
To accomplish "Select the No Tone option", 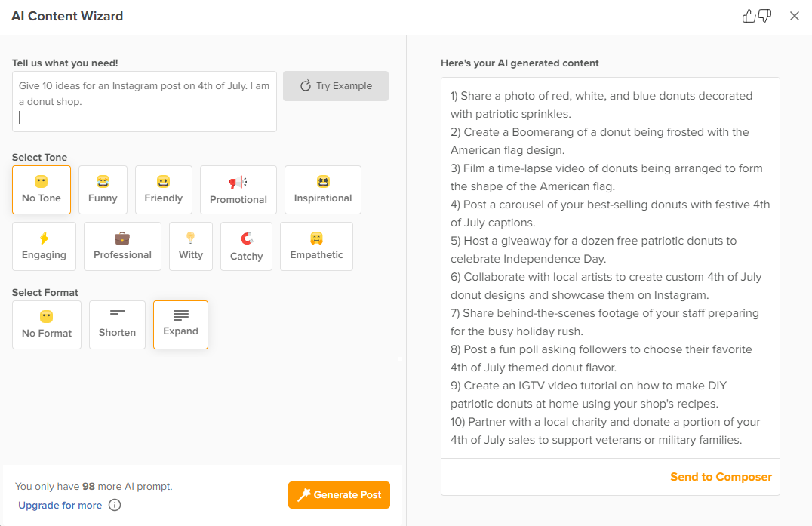I will 42,189.
